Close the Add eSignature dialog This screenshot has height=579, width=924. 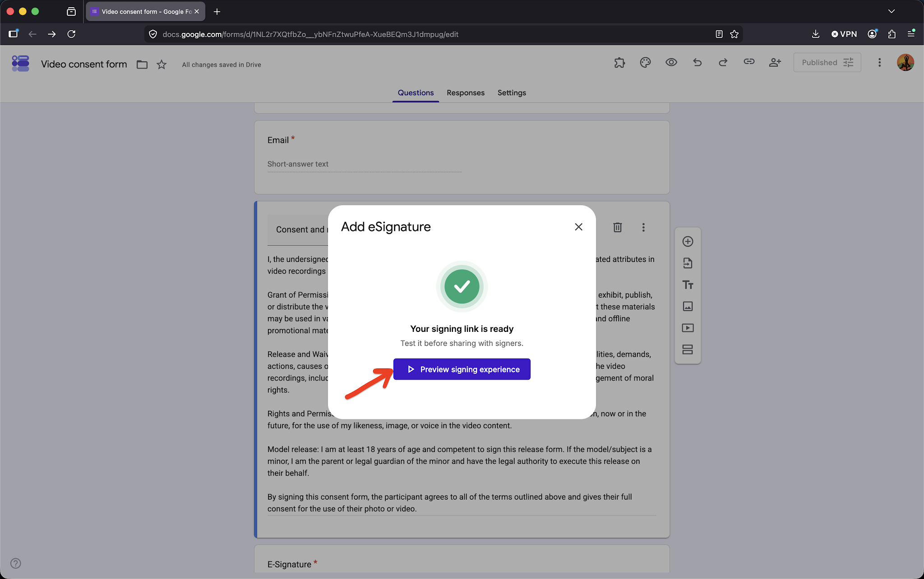point(578,227)
